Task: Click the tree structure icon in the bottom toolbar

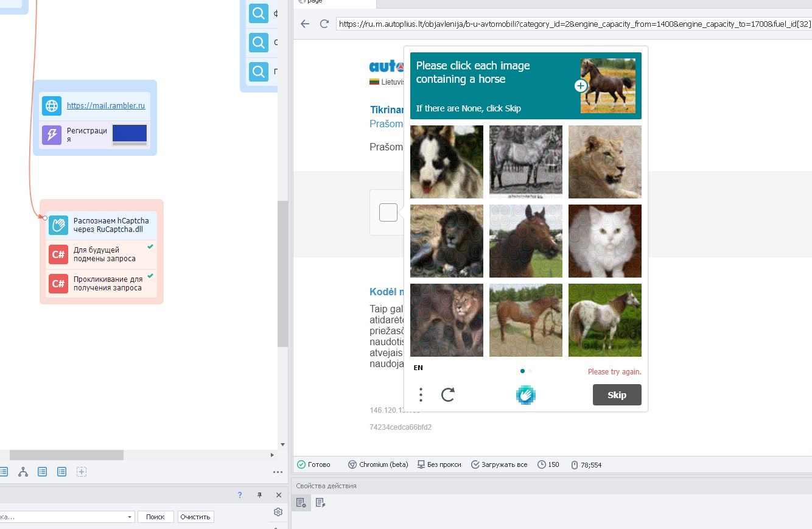Action: [x=23, y=472]
